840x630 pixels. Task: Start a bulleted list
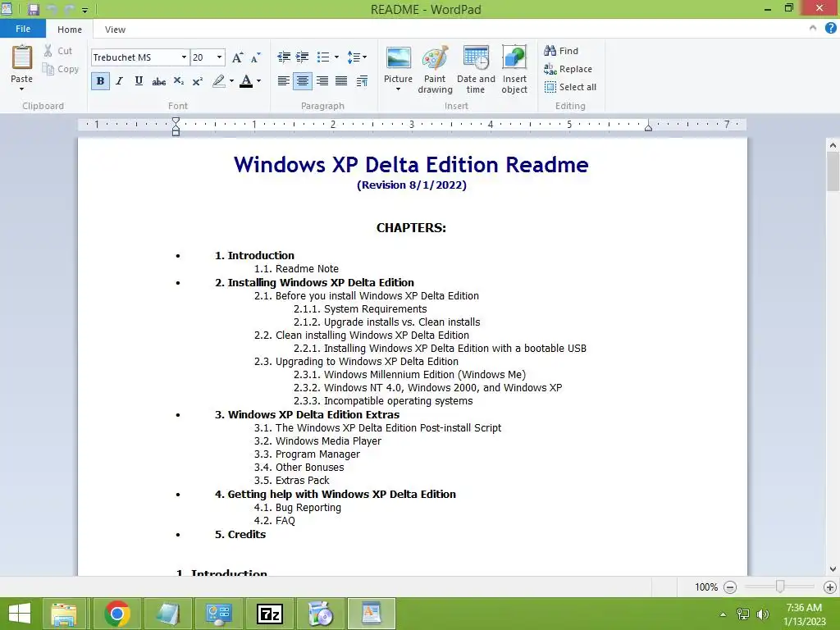323,57
